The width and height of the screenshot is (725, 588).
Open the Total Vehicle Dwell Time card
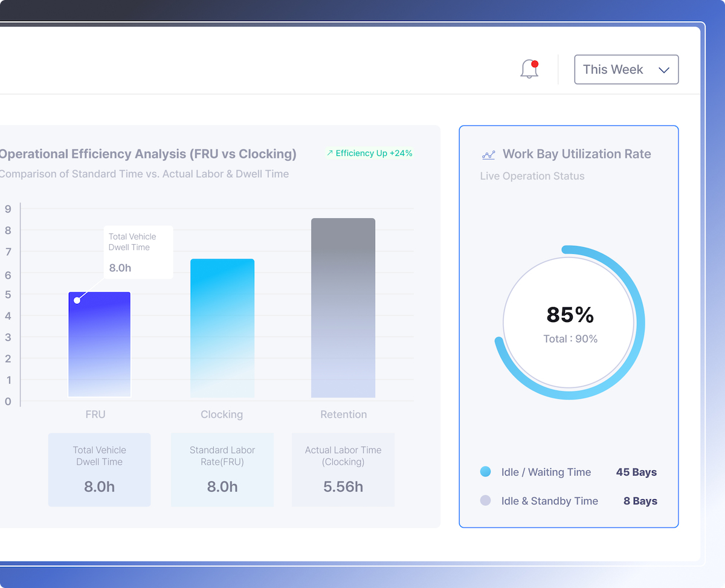100,470
